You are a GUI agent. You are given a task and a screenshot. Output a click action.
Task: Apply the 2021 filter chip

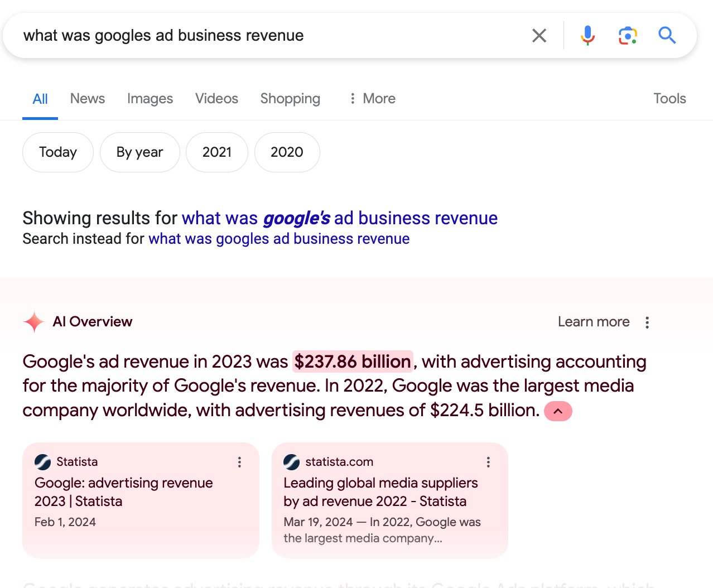217,152
